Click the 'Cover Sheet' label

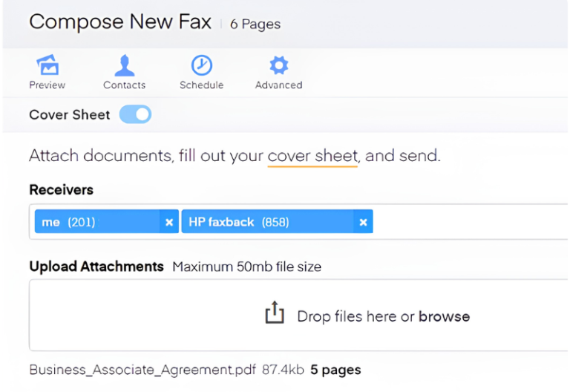(70, 114)
